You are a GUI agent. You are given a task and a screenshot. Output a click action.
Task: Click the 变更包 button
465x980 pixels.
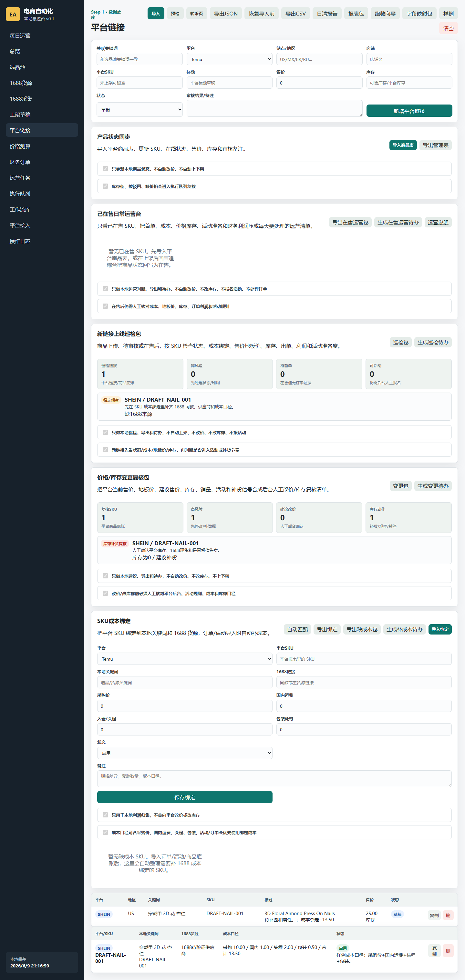(400, 485)
